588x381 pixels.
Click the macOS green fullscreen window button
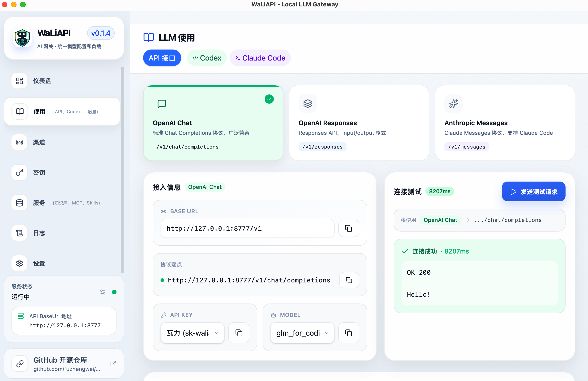coord(23,4)
